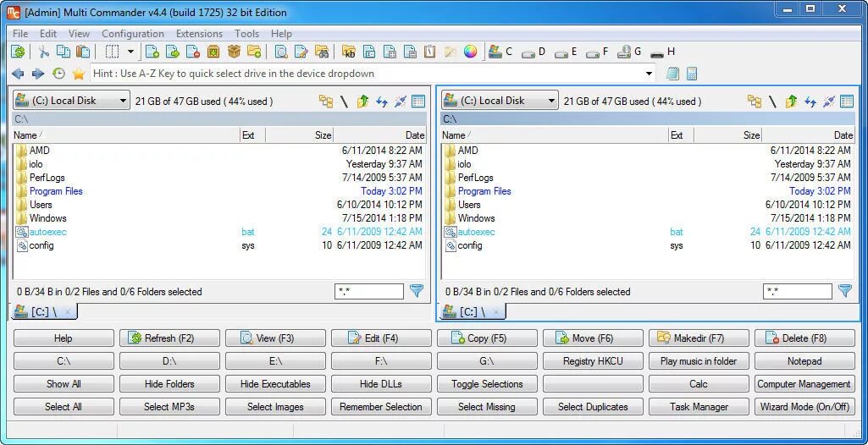Select right panel [C:] \ tab
868x445 pixels.
tap(473, 312)
